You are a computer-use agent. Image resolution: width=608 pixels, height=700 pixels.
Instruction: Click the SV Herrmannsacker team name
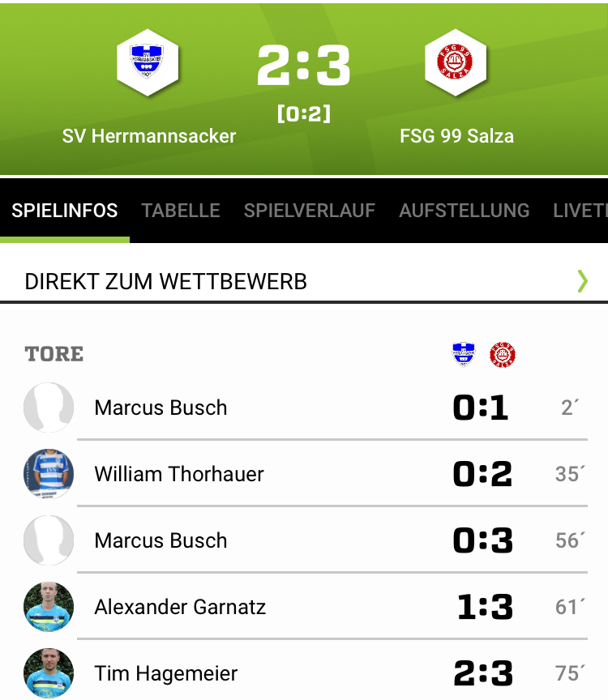coord(149,135)
